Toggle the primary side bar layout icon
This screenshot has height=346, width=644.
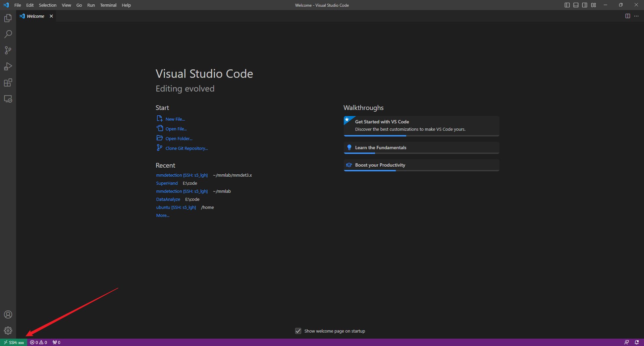567,5
